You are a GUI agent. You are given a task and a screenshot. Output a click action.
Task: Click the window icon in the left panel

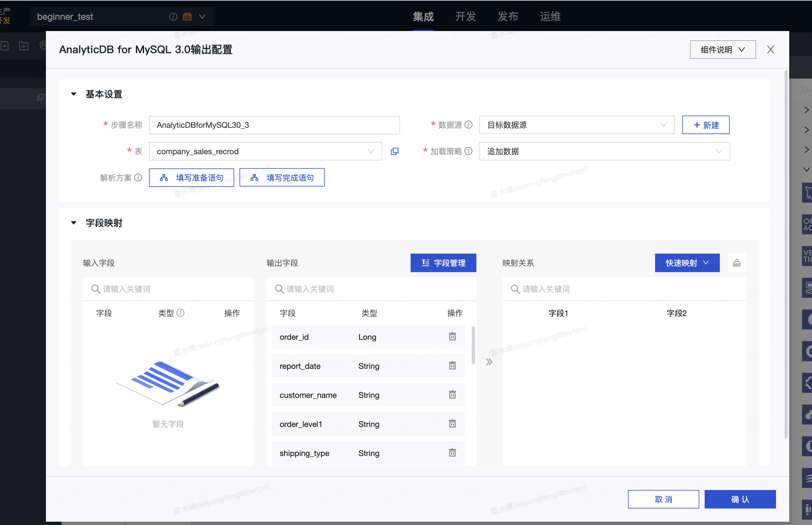tap(41, 97)
